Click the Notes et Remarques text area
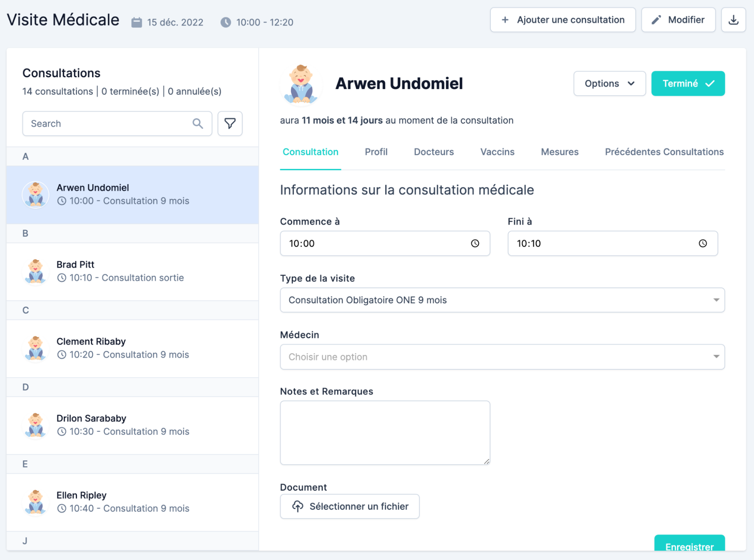The image size is (754, 560). pyautogui.click(x=385, y=432)
